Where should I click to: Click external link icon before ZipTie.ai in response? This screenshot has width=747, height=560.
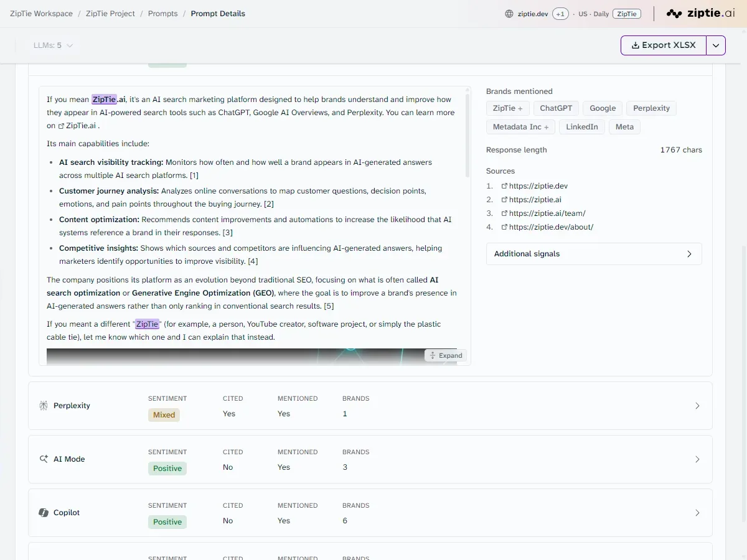pos(61,126)
